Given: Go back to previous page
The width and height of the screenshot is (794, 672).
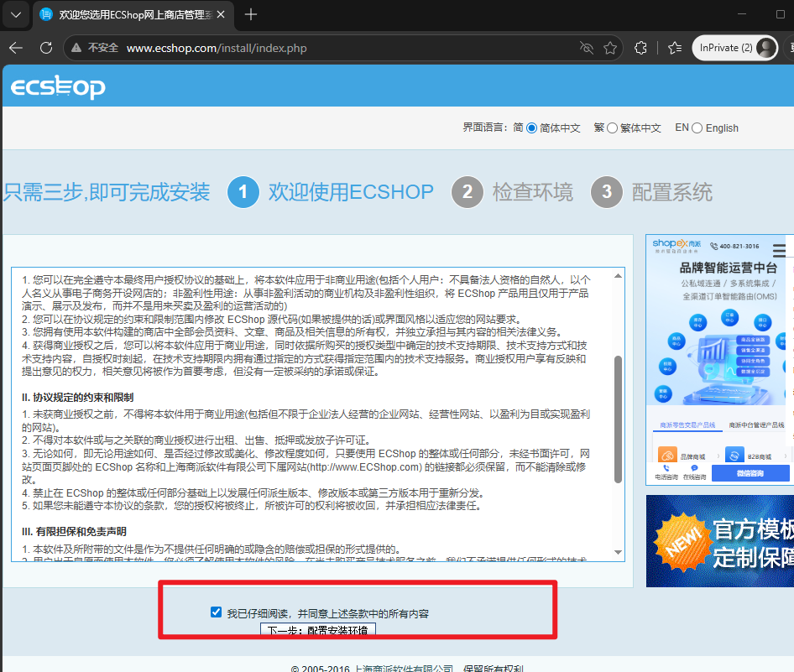Looking at the screenshot, I should coord(16,48).
